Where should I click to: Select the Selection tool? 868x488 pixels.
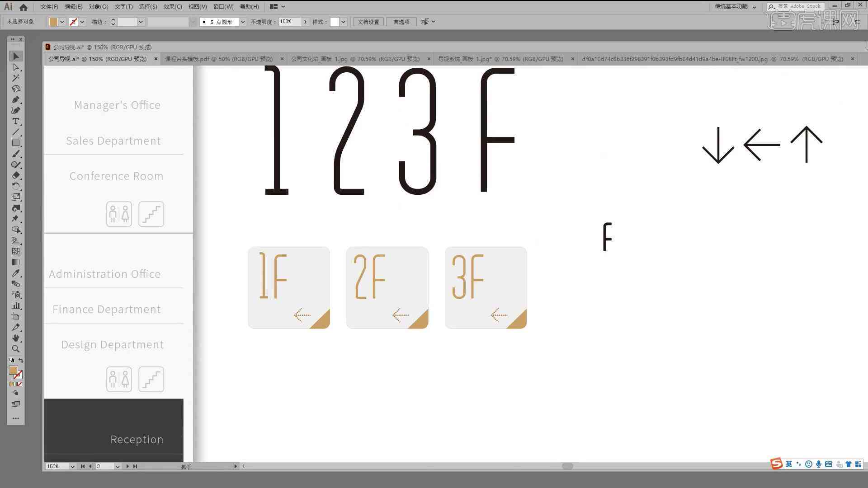[16, 56]
